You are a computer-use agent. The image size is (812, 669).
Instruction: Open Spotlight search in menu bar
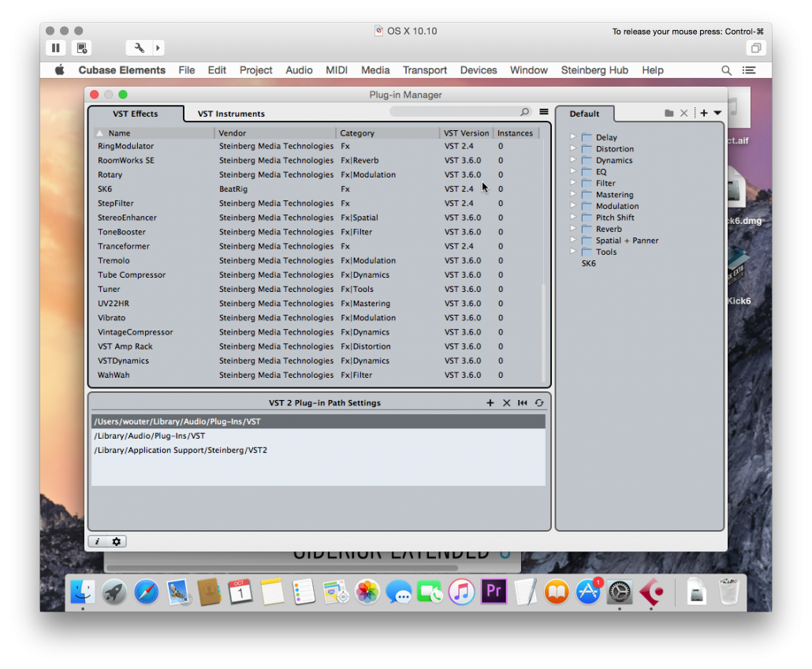click(x=727, y=70)
